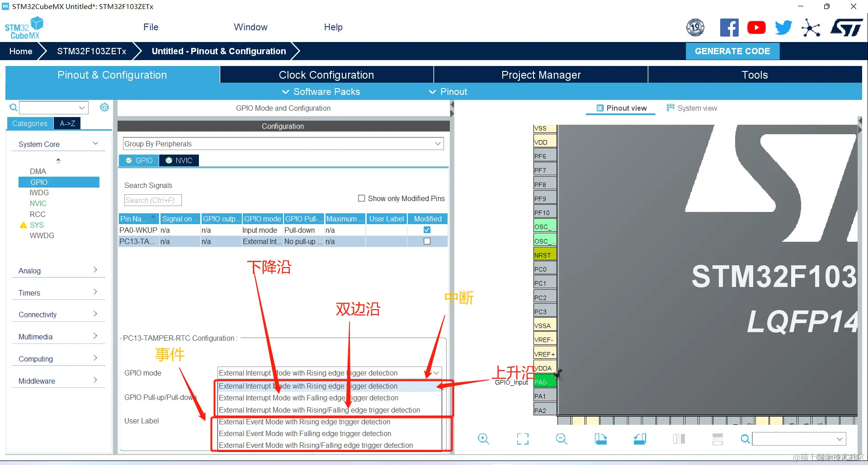Zoom in on the pinout view
The width and height of the screenshot is (868, 465).
(483, 439)
